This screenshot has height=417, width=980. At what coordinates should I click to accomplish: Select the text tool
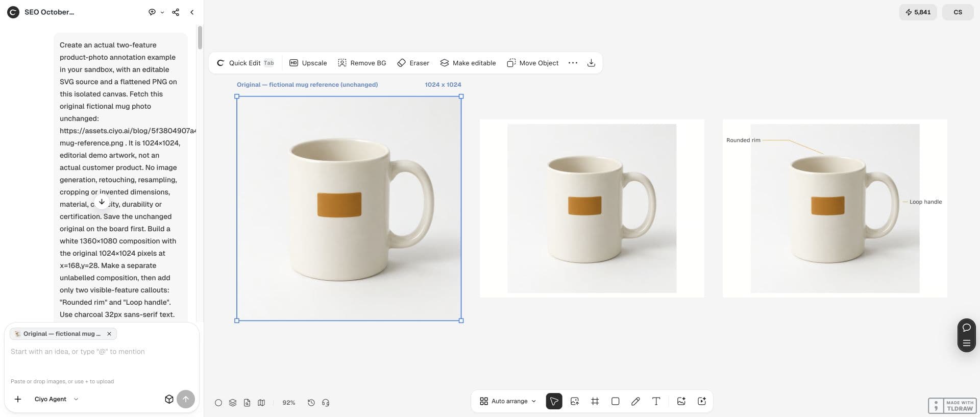click(x=656, y=401)
